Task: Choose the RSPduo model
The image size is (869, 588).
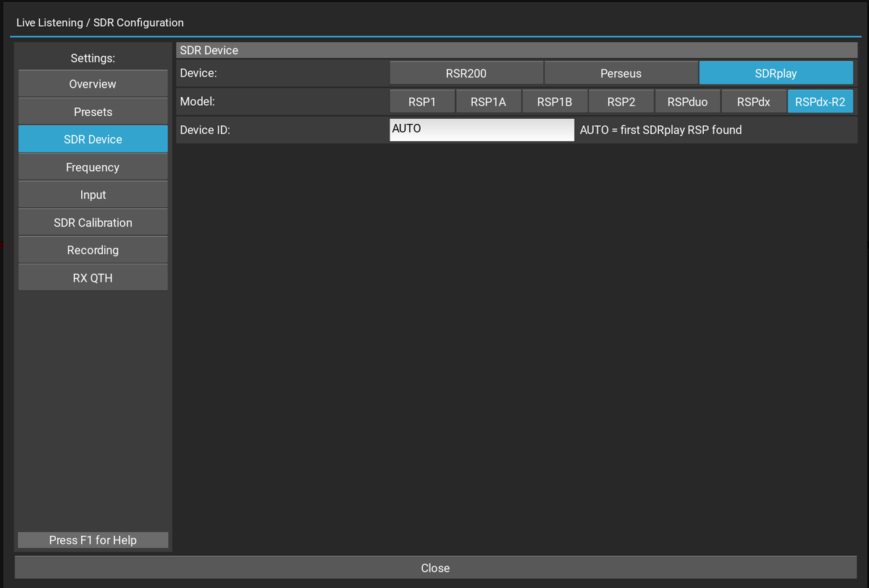Action: (687, 102)
